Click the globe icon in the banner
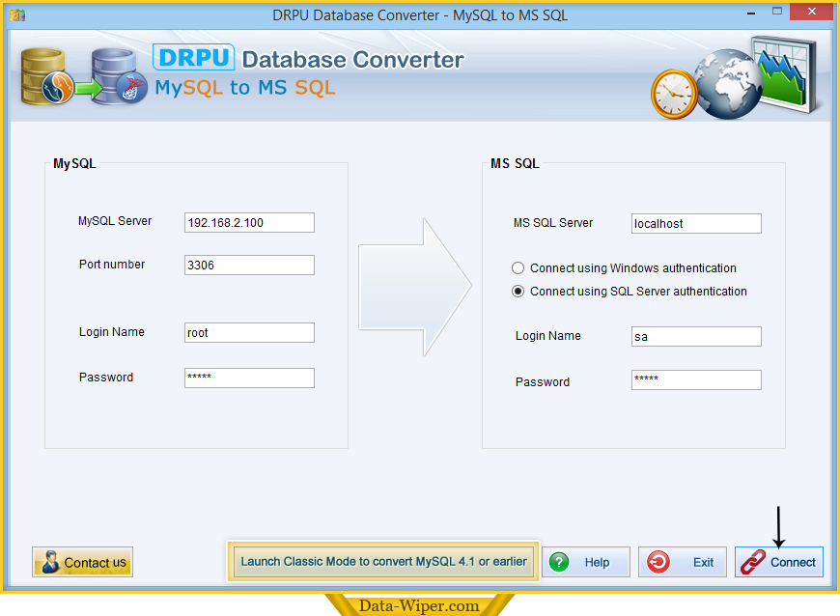The width and height of the screenshot is (840, 616). (727, 85)
